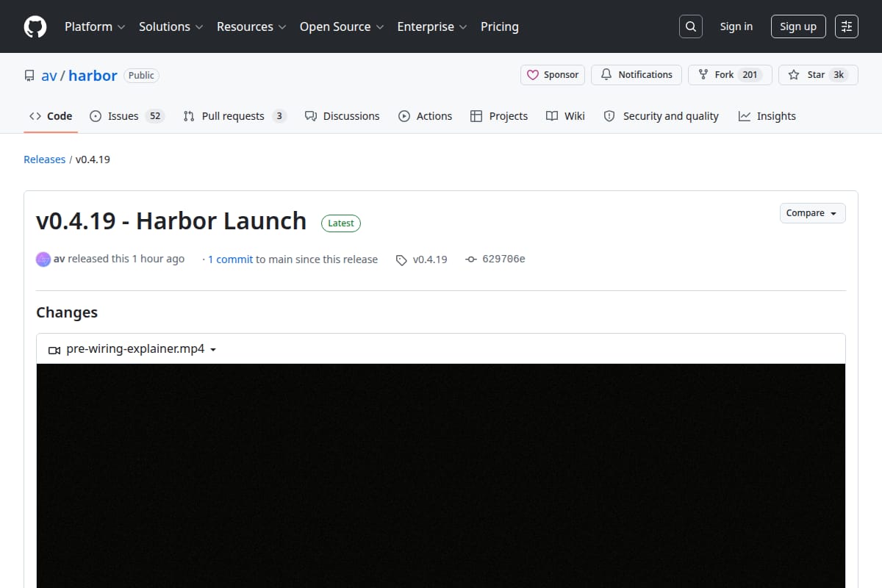Click the 1 hour ago timestamp
The width and height of the screenshot is (882, 588).
tap(158, 259)
